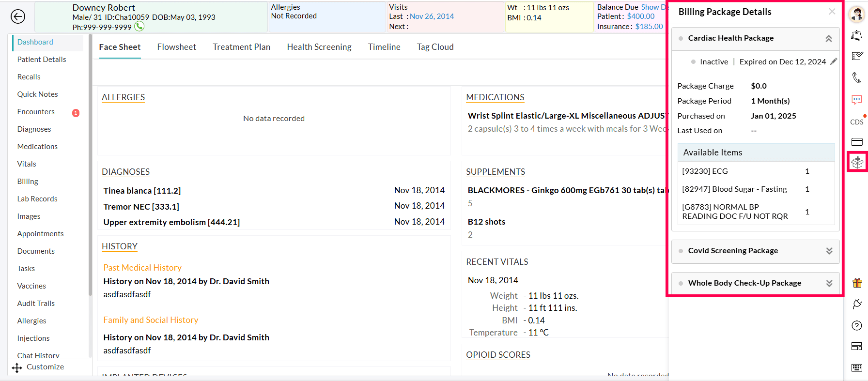
Task: Click the $400.00 patient balance link
Action: 640,16
